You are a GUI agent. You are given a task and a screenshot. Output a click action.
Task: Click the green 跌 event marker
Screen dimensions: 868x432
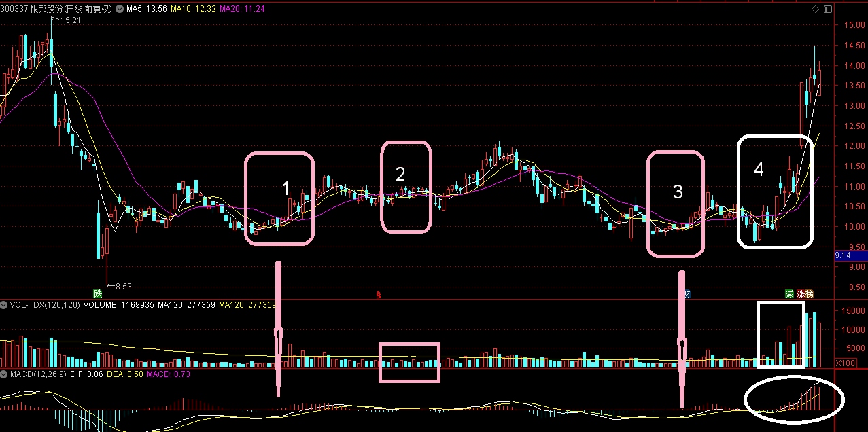pos(98,293)
